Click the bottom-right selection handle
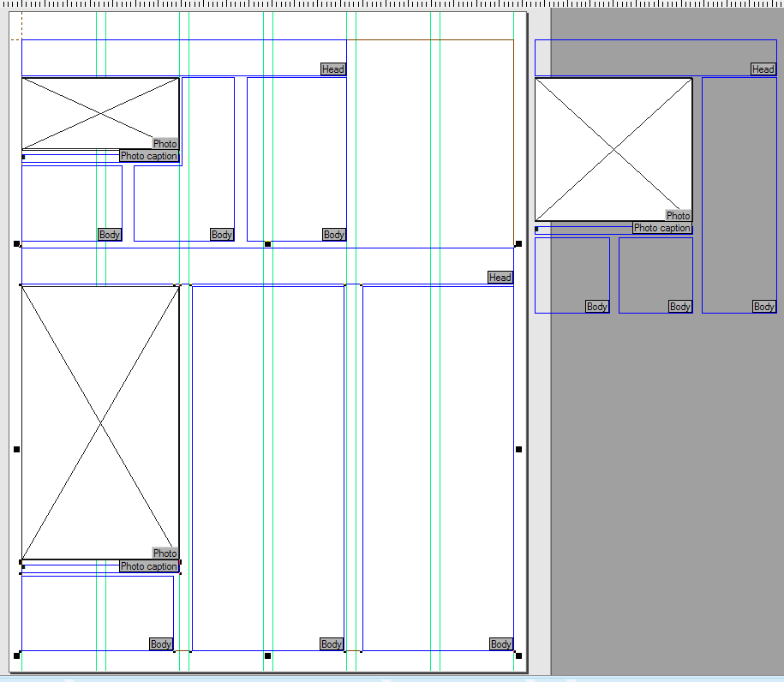The width and height of the screenshot is (784, 682). (518, 655)
